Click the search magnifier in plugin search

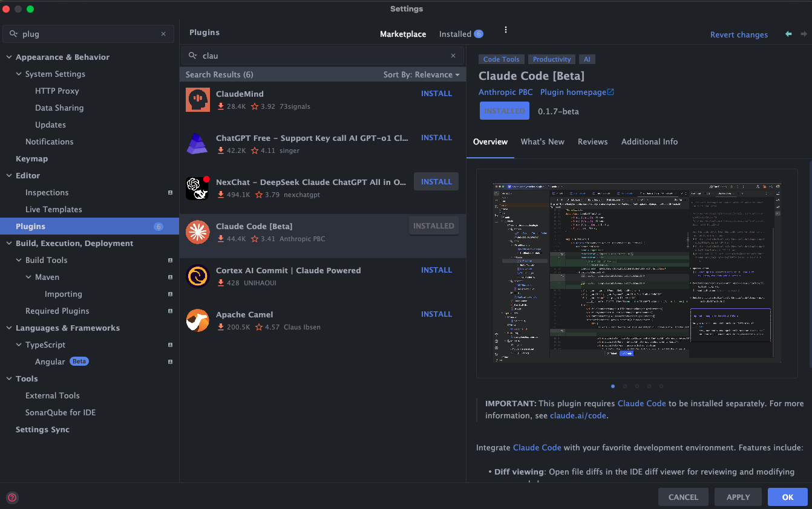pyautogui.click(x=193, y=56)
